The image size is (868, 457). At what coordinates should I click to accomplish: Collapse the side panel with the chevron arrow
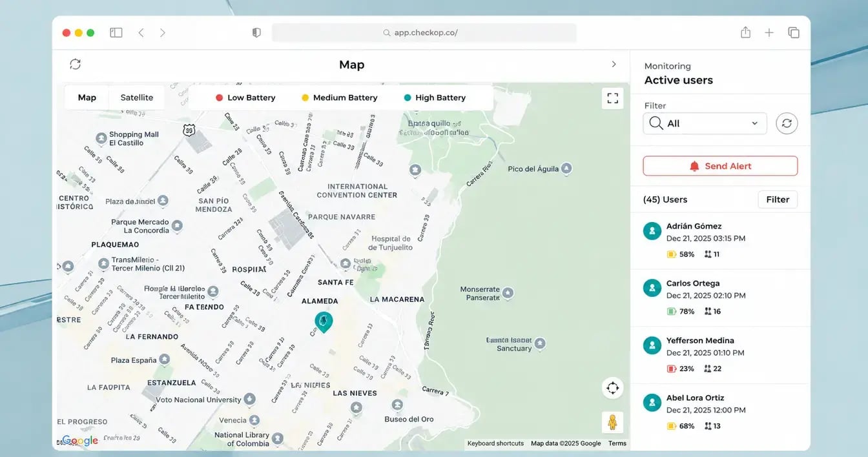(x=614, y=64)
